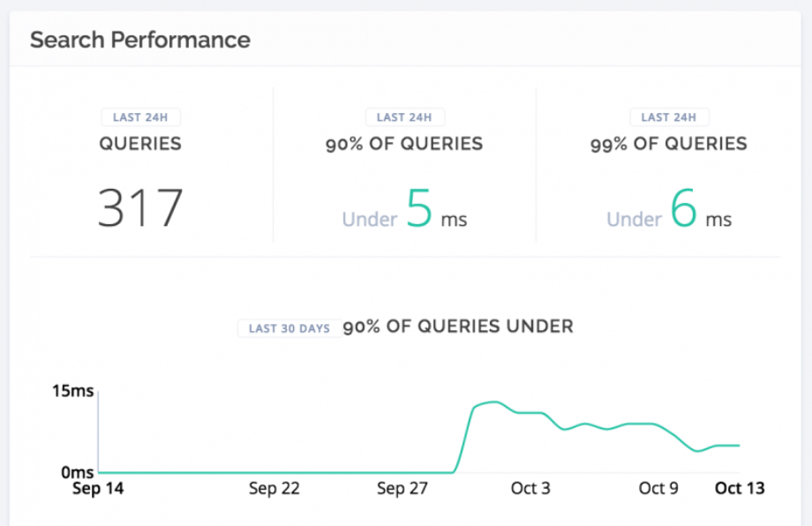812x526 pixels.
Task: Click the Oct 9 axis date label
Action: [x=658, y=488]
